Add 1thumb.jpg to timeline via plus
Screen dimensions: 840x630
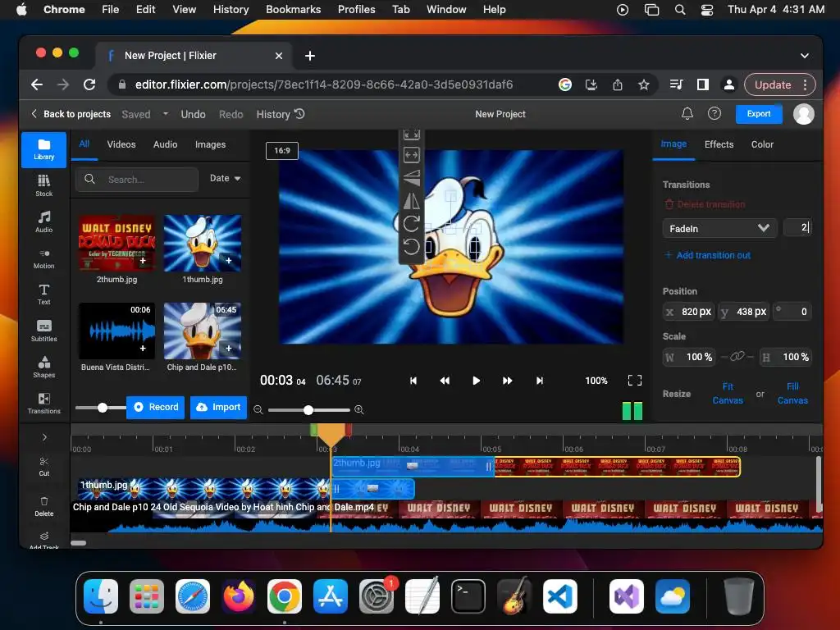pos(229,260)
